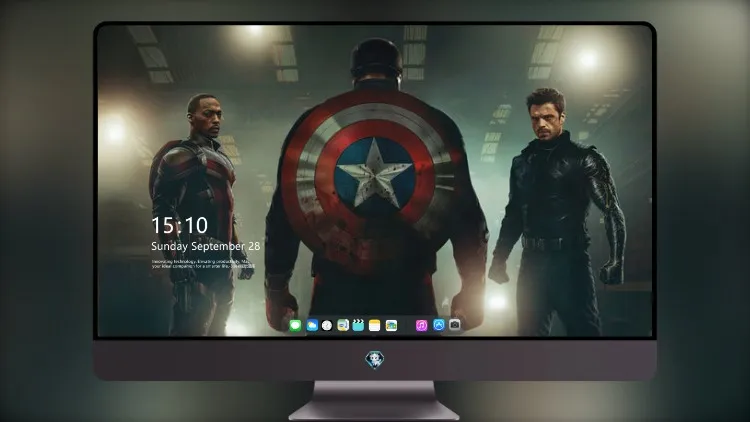Open the Clock app icon
750x422 pixels.
tap(327, 326)
